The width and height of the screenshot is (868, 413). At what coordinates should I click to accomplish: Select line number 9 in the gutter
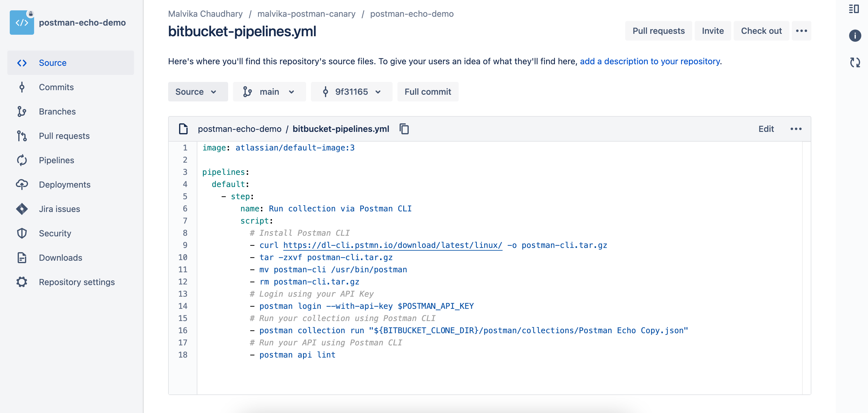point(185,245)
